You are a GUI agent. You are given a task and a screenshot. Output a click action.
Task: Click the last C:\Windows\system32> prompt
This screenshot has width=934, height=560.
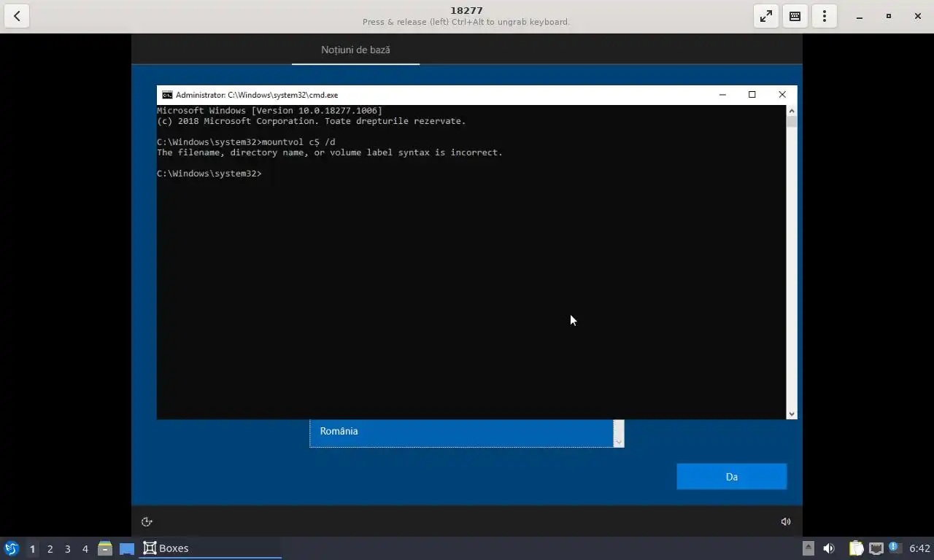[209, 174]
